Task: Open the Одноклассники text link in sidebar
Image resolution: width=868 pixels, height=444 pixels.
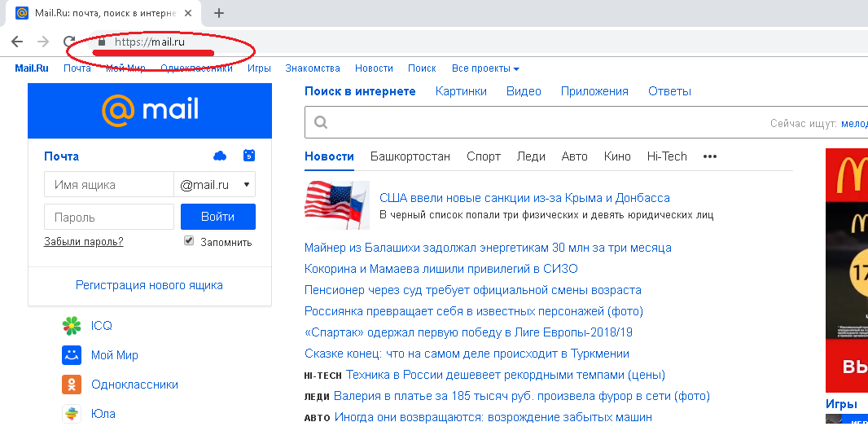Action: (134, 385)
